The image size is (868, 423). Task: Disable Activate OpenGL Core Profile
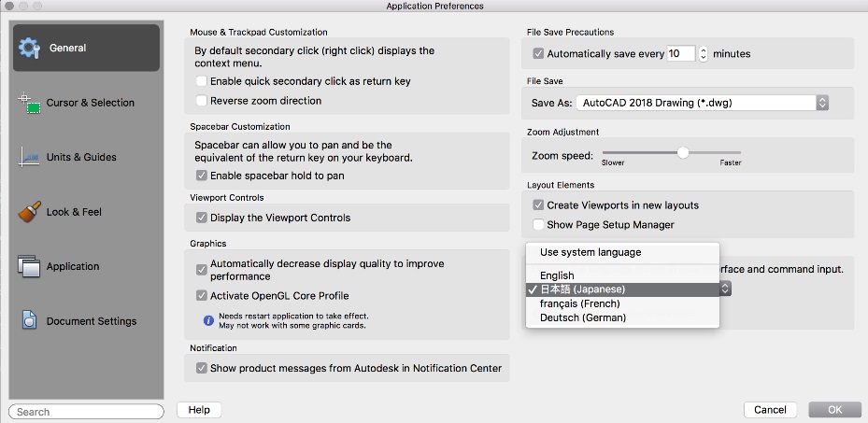(x=201, y=296)
